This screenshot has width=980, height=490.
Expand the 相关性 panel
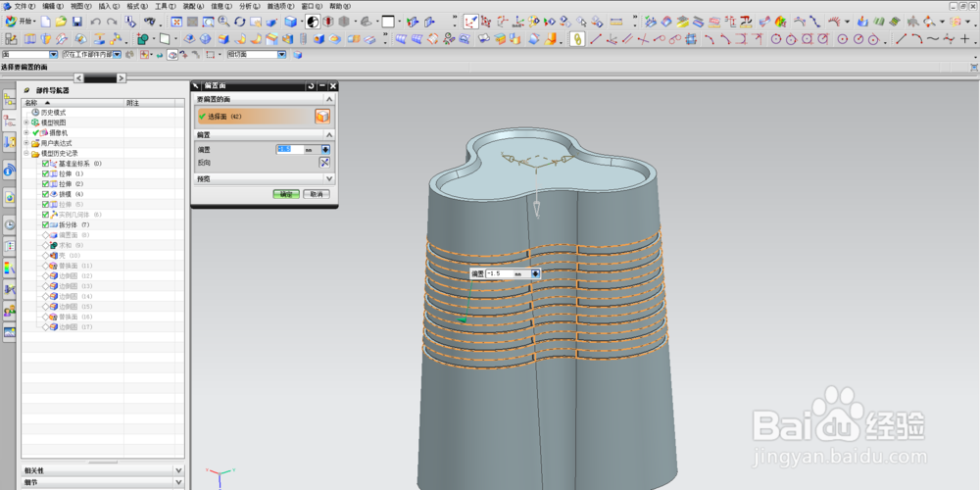178,470
